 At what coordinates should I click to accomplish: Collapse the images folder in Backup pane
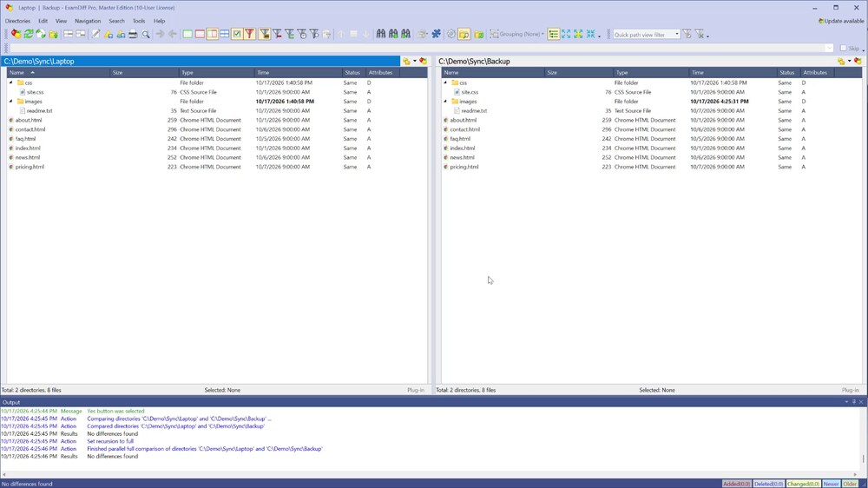pyautogui.click(x=445, y=102)
